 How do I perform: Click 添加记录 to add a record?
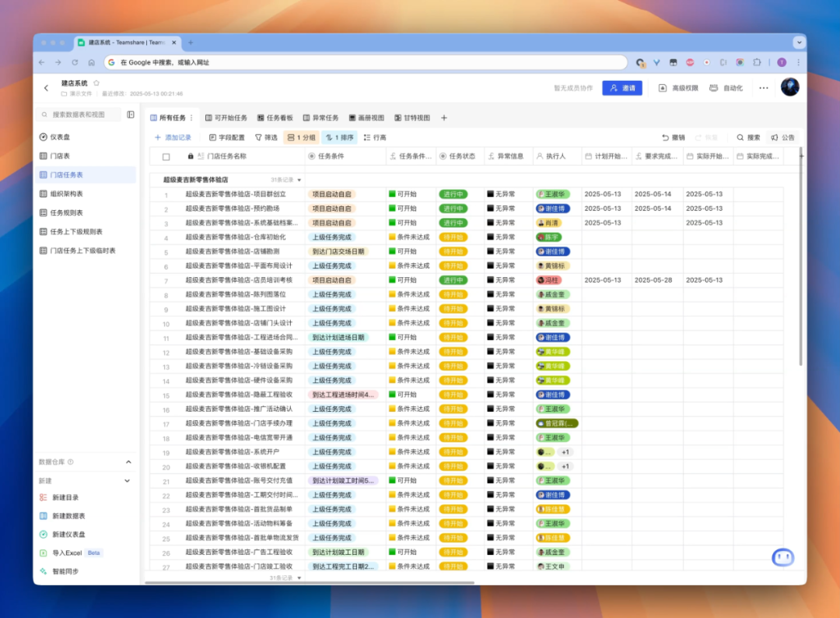pos(173,137)
